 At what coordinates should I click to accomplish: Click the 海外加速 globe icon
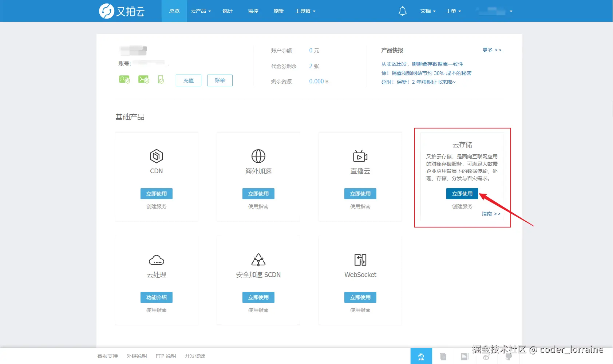pyautogui.click(x=258, y=156)
